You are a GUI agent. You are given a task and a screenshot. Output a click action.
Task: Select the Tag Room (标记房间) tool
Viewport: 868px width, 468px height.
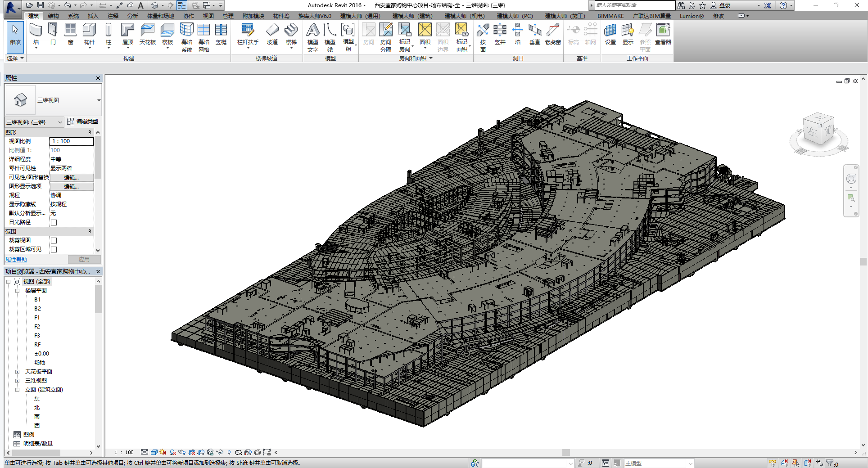(405, 38)
